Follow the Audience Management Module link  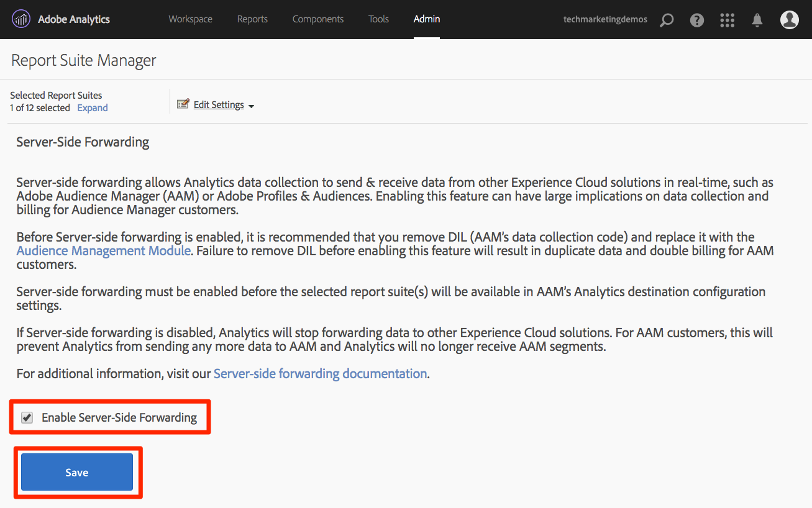pos(103,251)
